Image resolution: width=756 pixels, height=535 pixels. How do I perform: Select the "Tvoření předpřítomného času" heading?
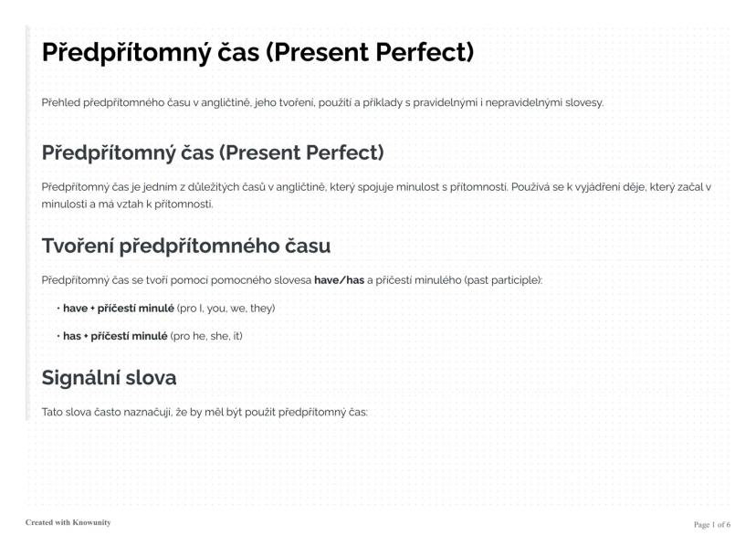pyautogui.click(x=186, y=246)
